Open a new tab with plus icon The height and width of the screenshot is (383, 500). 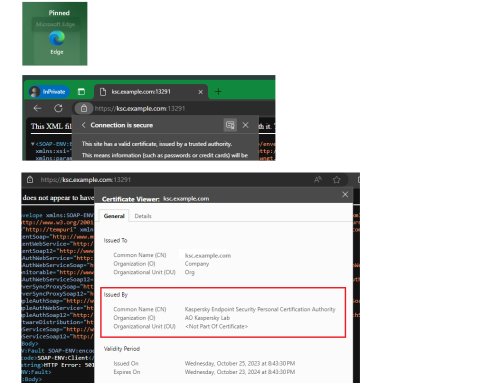[218, 92]
